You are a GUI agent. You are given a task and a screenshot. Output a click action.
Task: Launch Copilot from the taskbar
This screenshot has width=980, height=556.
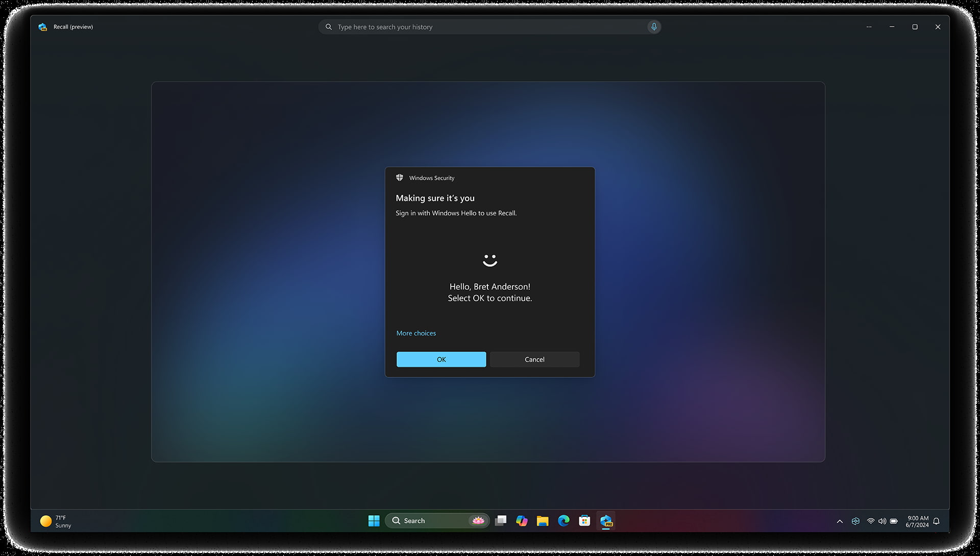point(522,521)
